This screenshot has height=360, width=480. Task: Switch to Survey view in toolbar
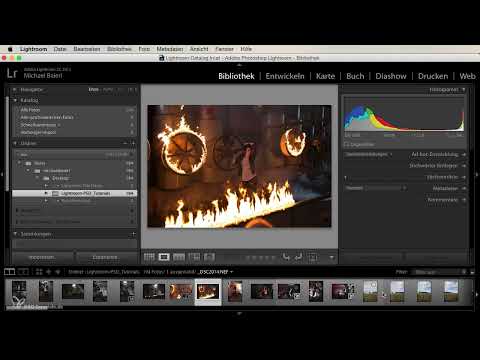click(x=194, y=257)
